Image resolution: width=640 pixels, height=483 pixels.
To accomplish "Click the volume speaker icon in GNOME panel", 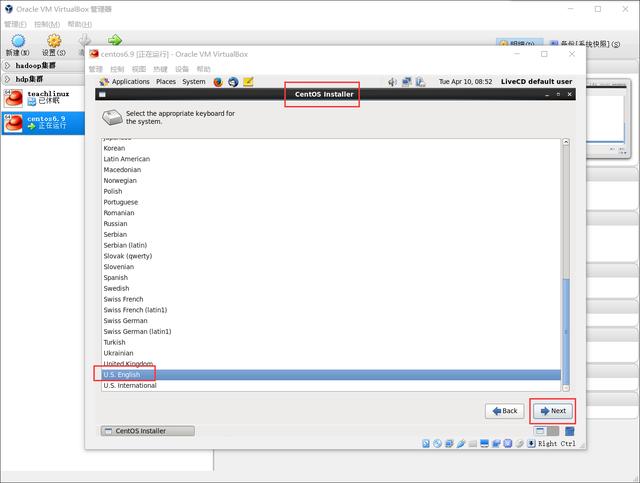I will tap(392, 82).
